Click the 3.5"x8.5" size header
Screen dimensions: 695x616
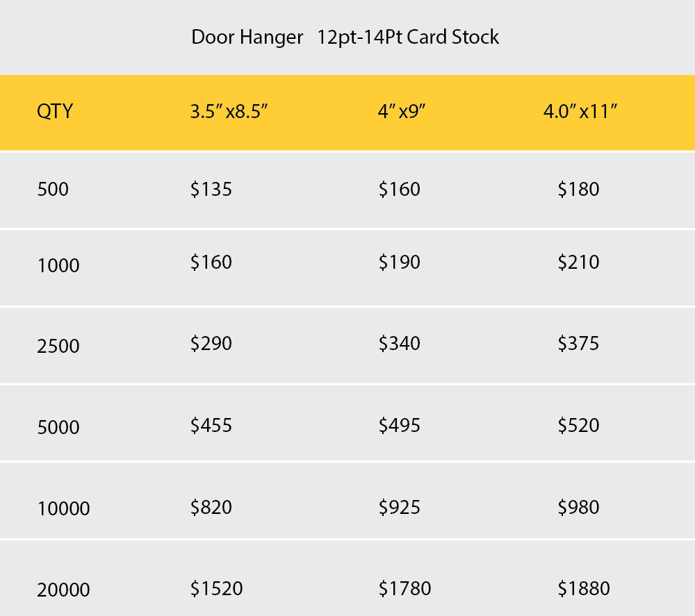(229, 111)
